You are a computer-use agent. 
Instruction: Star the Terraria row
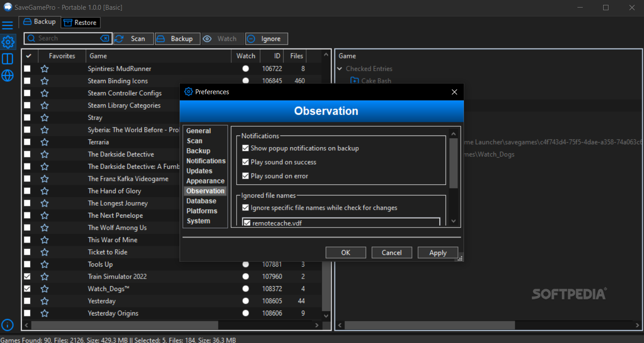tap(44, 142)
